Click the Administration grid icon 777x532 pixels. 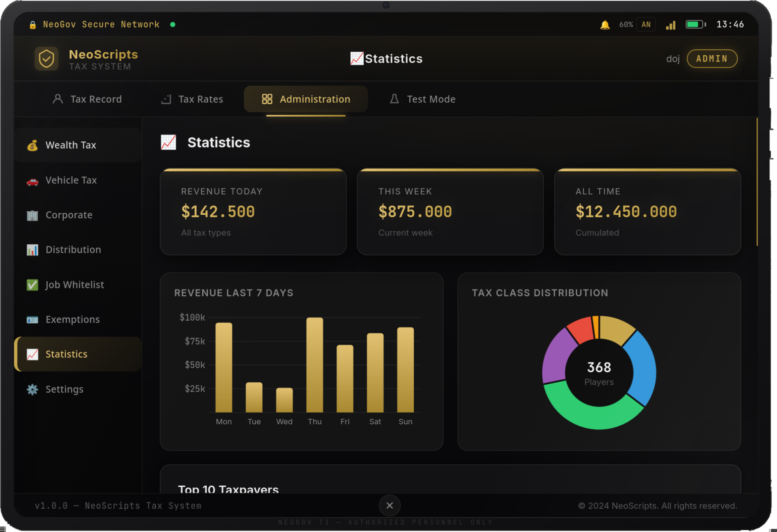tap(267, 99)
